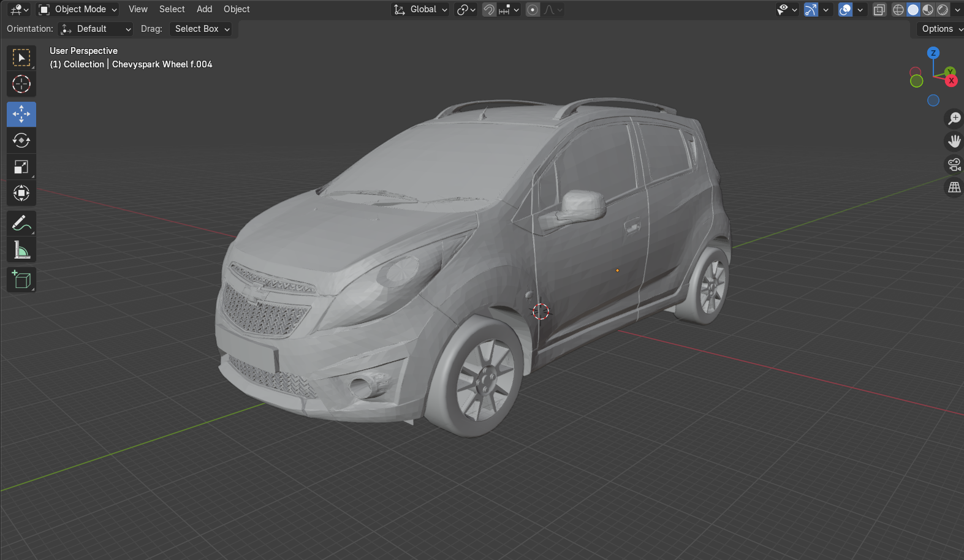Toggle X-ray view
Viewport: 964px width, 560px height.
(879, 10)
